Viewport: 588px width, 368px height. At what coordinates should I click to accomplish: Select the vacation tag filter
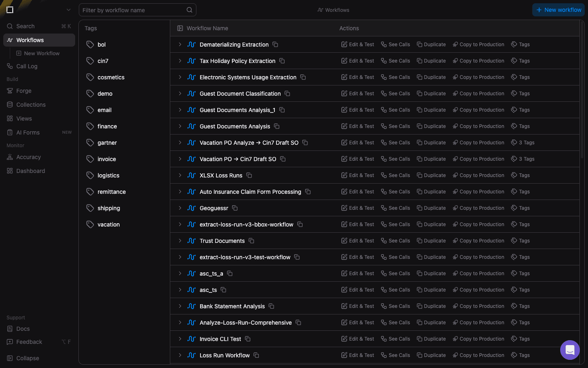(109, 224)
